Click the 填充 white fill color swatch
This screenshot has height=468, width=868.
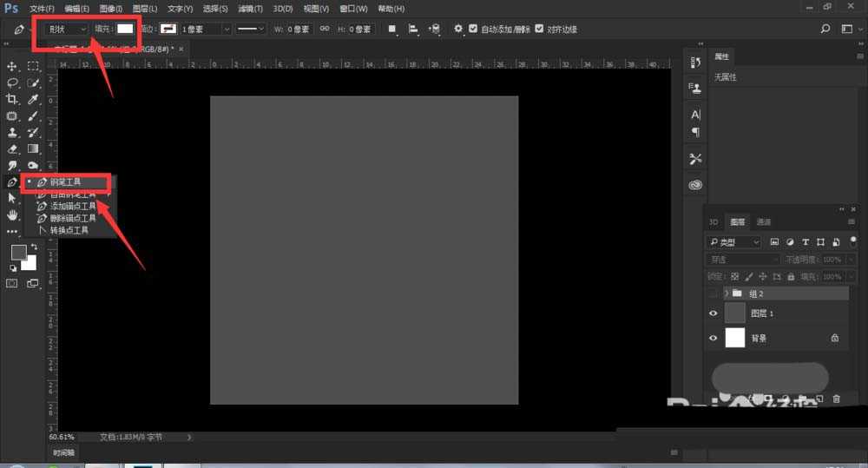coord(126,29)
